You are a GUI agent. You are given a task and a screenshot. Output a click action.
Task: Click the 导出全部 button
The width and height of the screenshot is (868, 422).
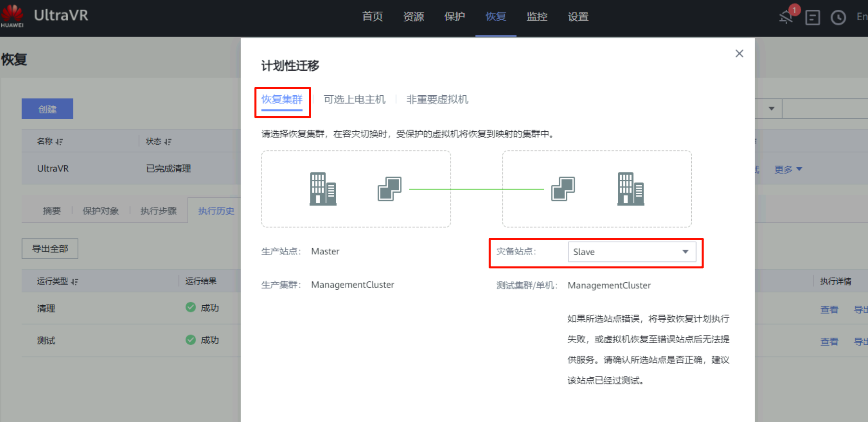pyautogui.click(x=50, y=249)
